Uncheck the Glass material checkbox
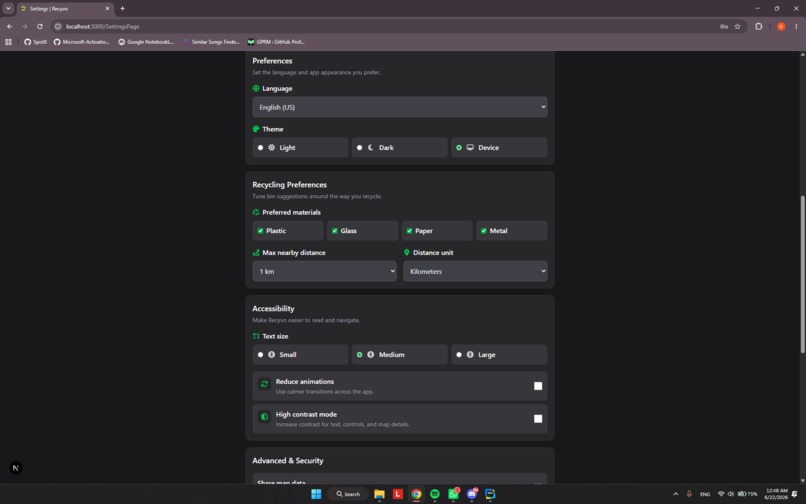This screenshot has width=806, height=504. (335, 231)
